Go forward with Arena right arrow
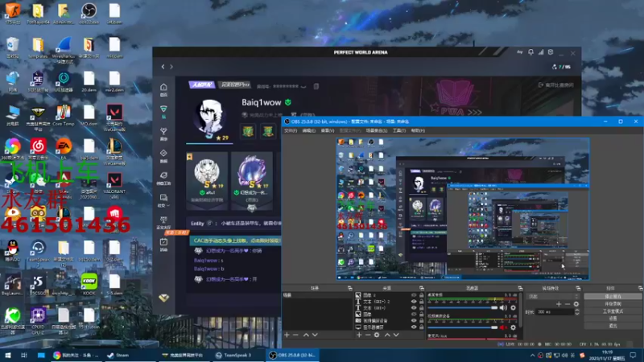Screen dimensions: 644x362 (x=171, y=67)
